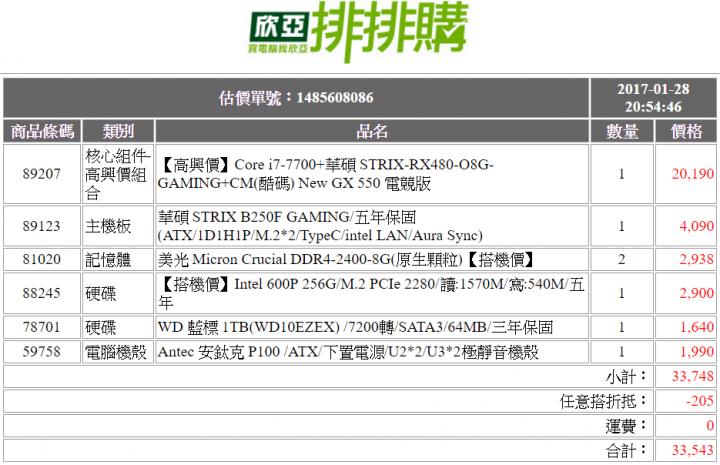Screen dimensions: 720x465
Task: Select price 1,990 cell
Action: click(x=686, y=352)
